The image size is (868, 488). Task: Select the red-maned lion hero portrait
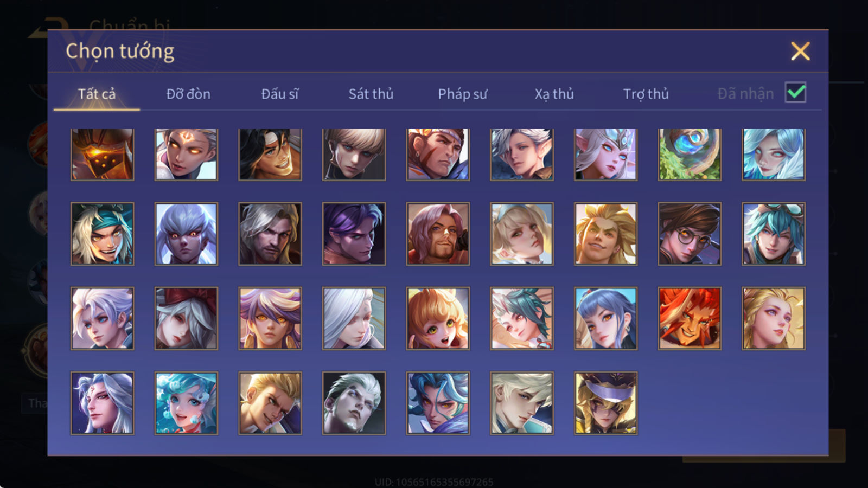point(690,318)
